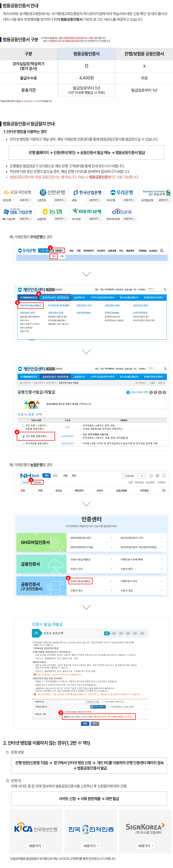The height and width of the screenshot is (868, 173).
Task: Click 확인 button in NH 인증서 발급 form
Action: [x=85, y=723]
